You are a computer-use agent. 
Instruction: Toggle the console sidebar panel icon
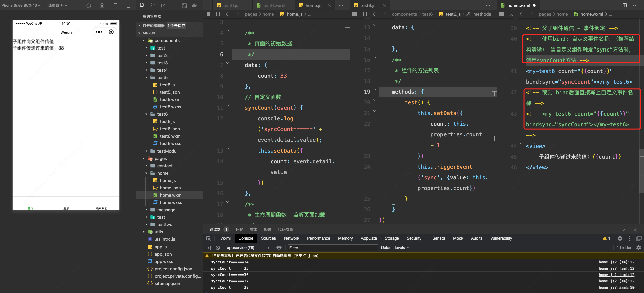pyautogui.click(x=208, y=248)
